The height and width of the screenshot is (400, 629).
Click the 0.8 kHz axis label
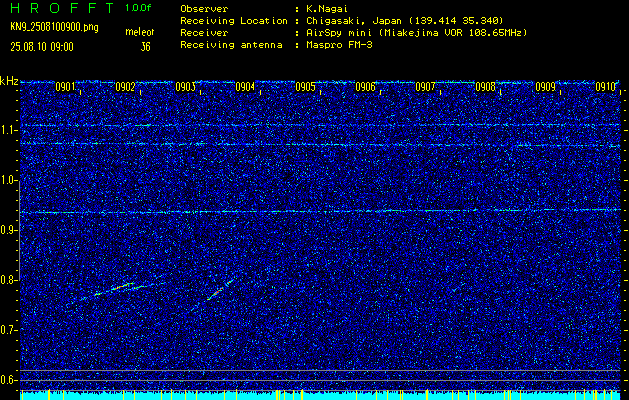8,280
